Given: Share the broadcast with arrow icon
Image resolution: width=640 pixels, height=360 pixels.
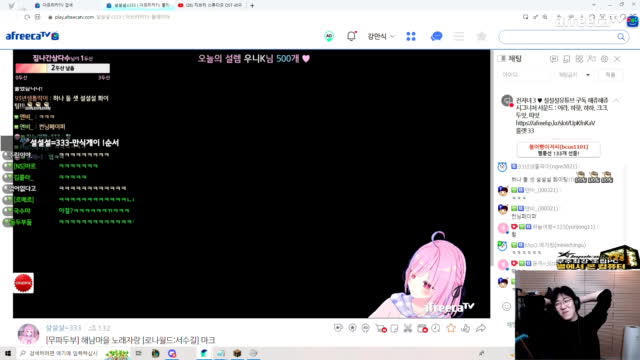Looking at the screenshot, I should (481, 328).
